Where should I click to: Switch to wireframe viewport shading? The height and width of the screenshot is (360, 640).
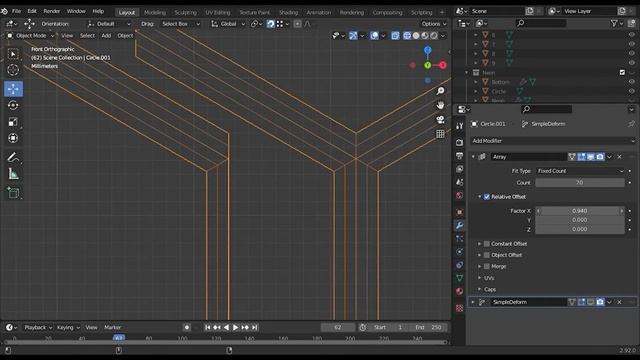coord(407,36)
